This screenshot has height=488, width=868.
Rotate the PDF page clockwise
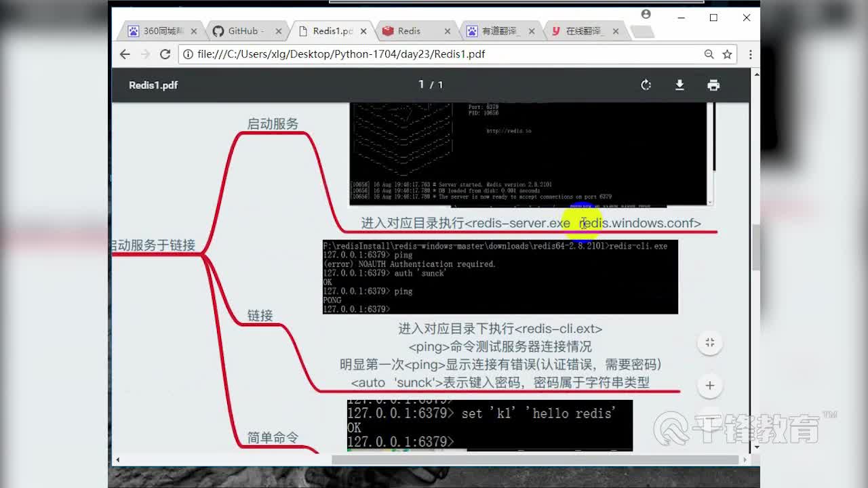[x=646, y=85]
